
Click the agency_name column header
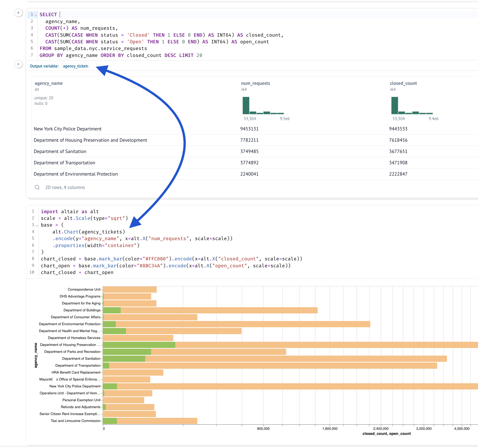point(49,83)
